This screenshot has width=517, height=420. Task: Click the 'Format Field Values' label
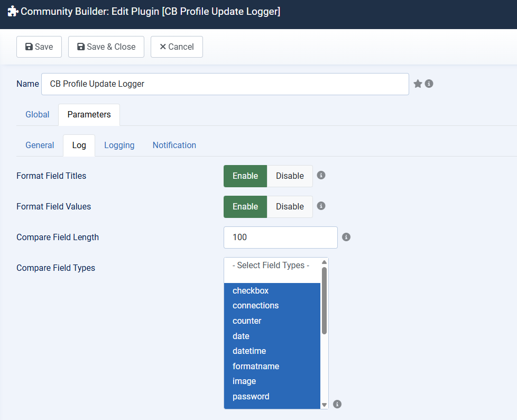(54, 206)
